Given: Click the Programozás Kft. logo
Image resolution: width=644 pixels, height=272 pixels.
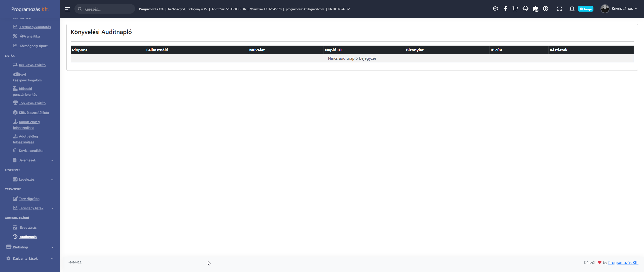Looking at the screenshot, I should tap(30, 9).
